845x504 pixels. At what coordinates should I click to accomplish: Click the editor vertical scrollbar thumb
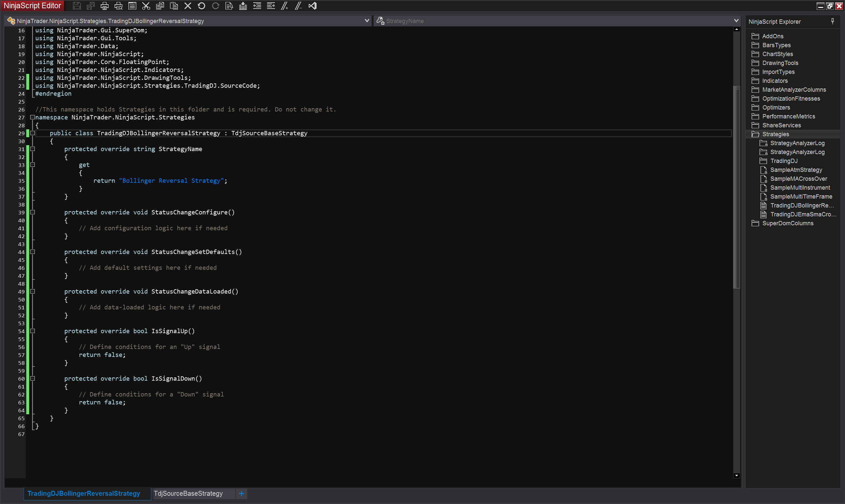pyautogui.click(x=736, y=187)
